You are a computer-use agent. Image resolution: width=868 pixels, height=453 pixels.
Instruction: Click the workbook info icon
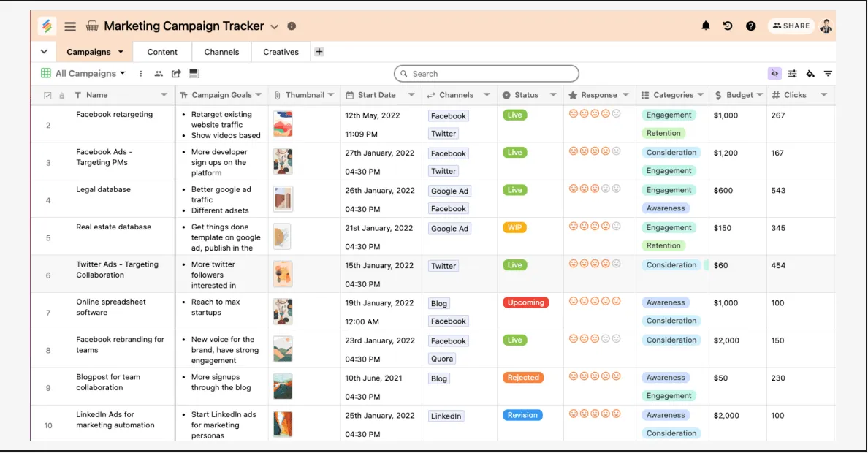pyautogui.click(x=292, y=26)
